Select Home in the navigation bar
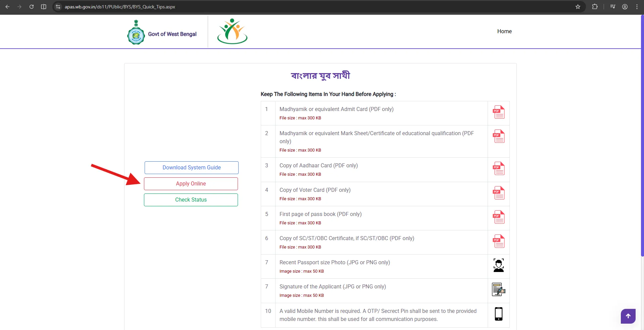Viewport: 644px width, 330px height. 504,31
